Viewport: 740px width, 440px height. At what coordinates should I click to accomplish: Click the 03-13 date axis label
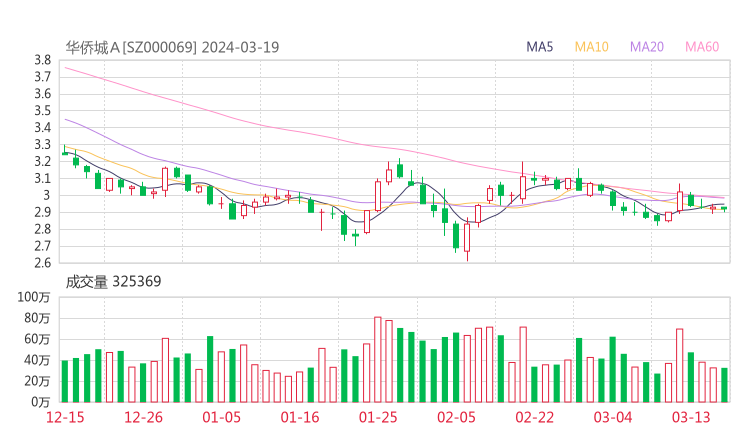(x=691, y=417)
